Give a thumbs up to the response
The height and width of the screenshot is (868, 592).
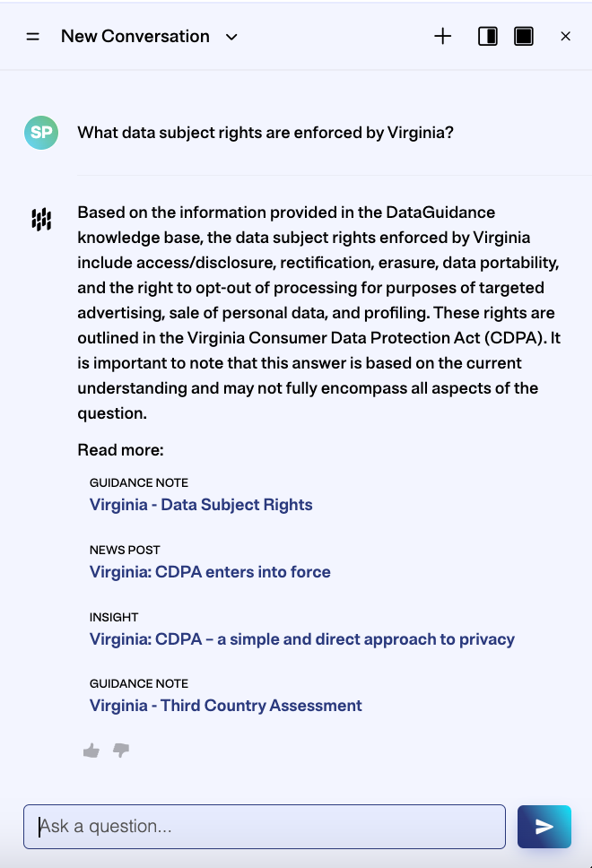tap(91, 751)
